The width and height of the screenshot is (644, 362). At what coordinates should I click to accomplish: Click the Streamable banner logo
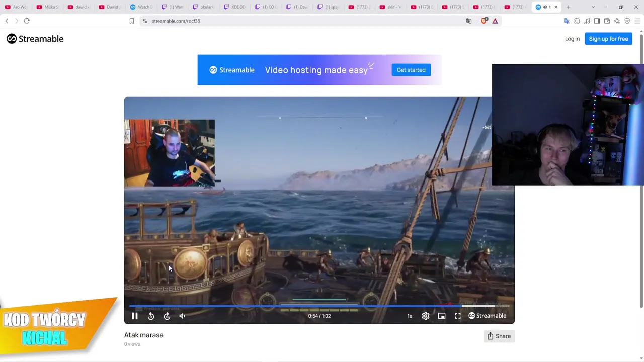(232, 70)
